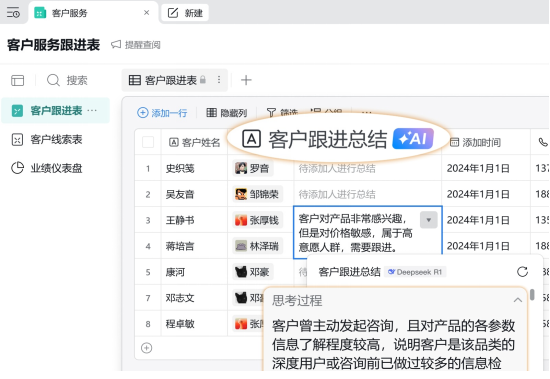
Task: Click the 林泽瑞 person tag
Action: coord(257,246)
